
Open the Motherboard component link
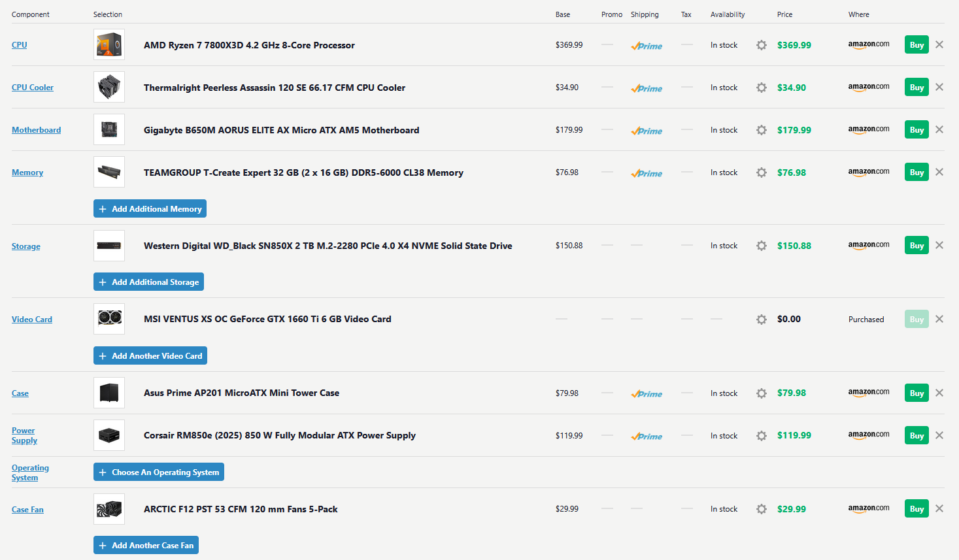click(x=36, y=130)
